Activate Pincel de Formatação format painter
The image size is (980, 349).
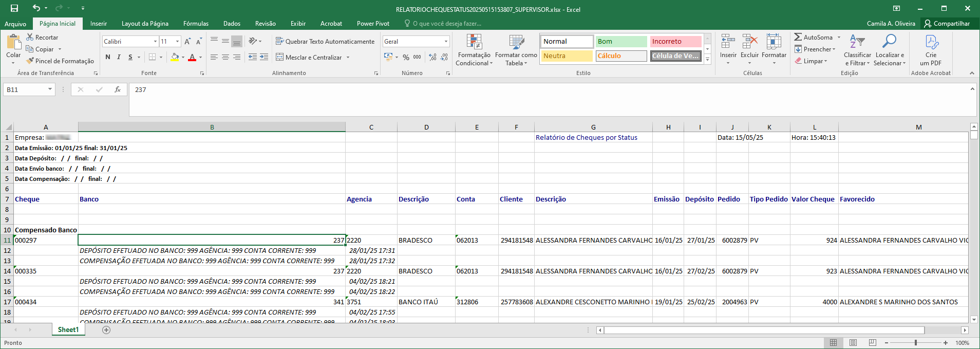60,61
